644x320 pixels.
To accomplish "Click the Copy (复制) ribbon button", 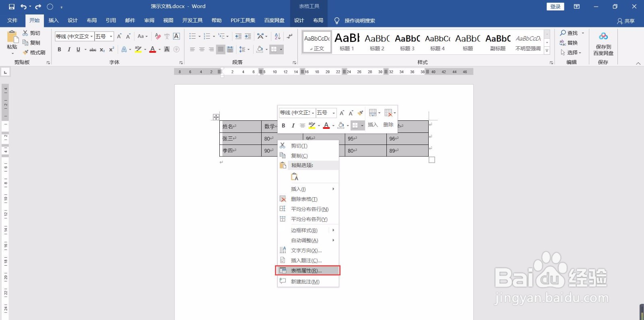I will (x=31, y=43).
